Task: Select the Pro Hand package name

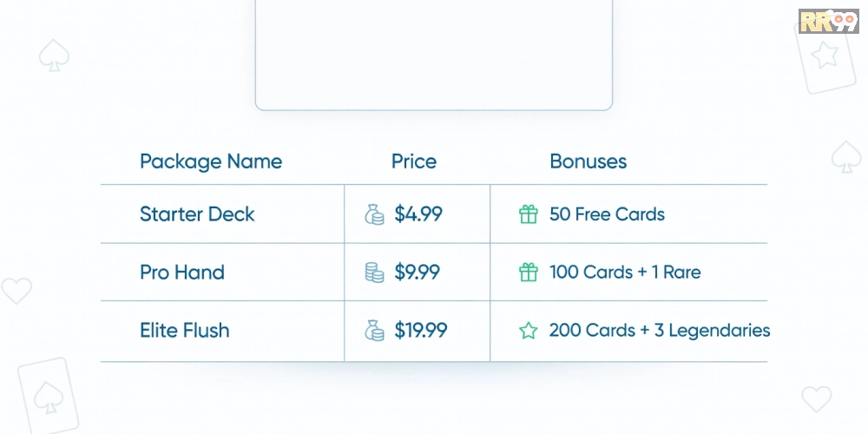Action: (182, 273)
